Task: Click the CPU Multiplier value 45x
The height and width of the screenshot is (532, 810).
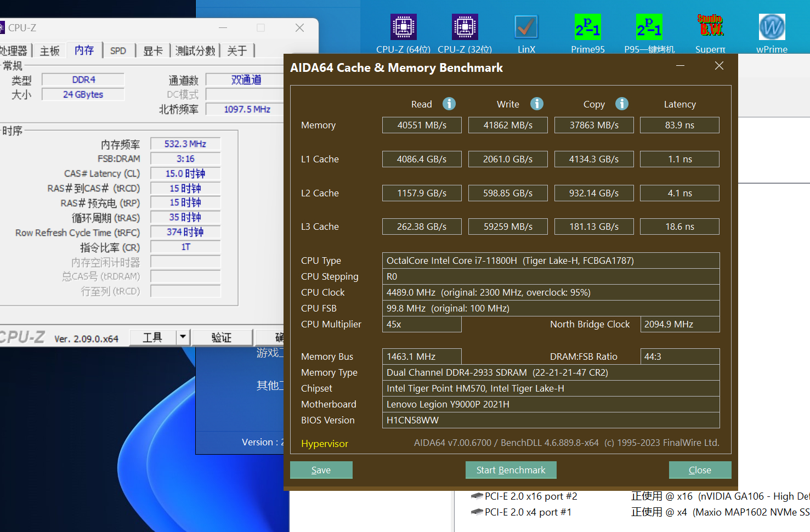Action: [x=422, y=324]
